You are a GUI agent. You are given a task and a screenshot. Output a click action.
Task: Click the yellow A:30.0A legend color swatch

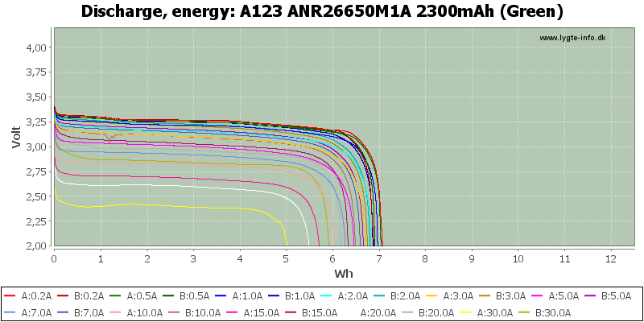466,311
